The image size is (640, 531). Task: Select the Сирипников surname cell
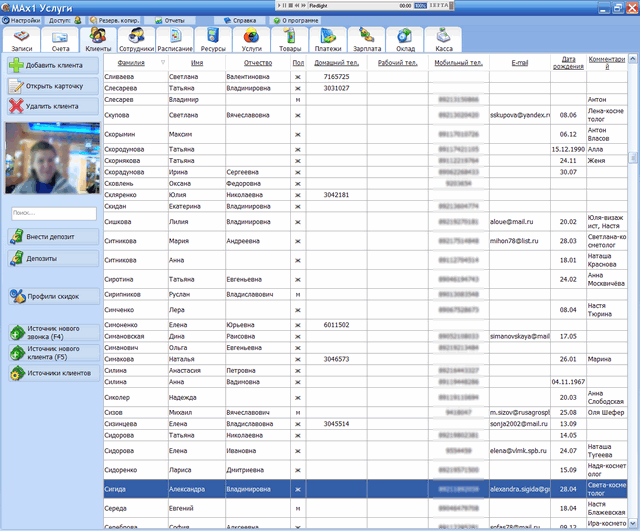[136, 295]
